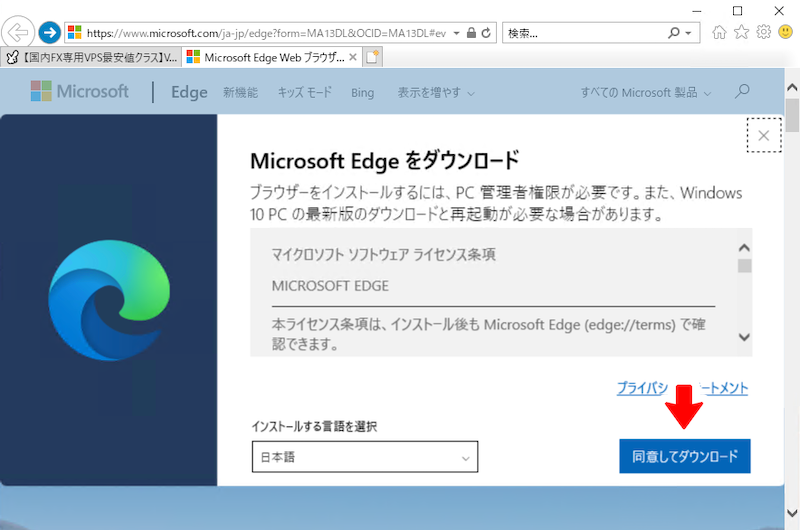Open a new tab with the new tab button
Viewport: 800px width, 530px height.
pos(372,57)
